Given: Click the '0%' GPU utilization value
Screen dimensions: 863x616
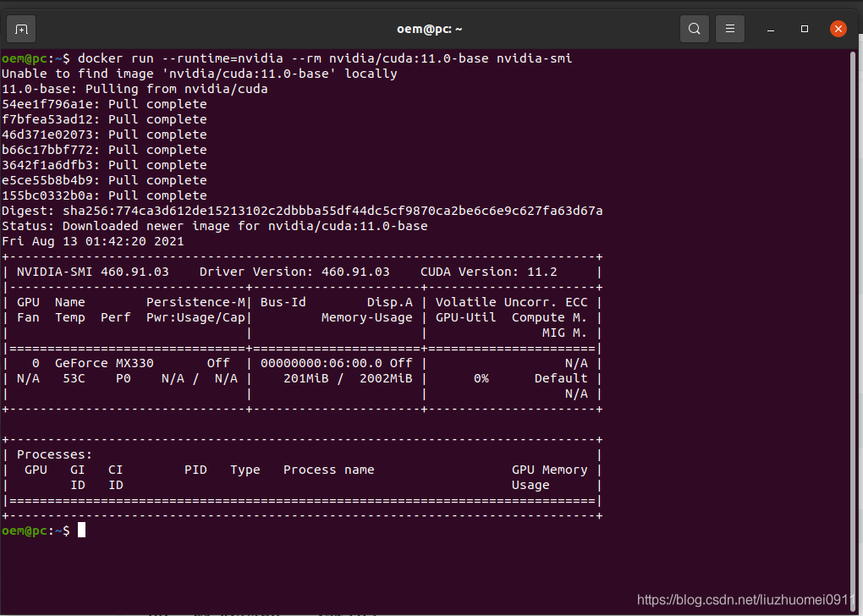Looking at the screenshot, I should (x=481, y=379).
